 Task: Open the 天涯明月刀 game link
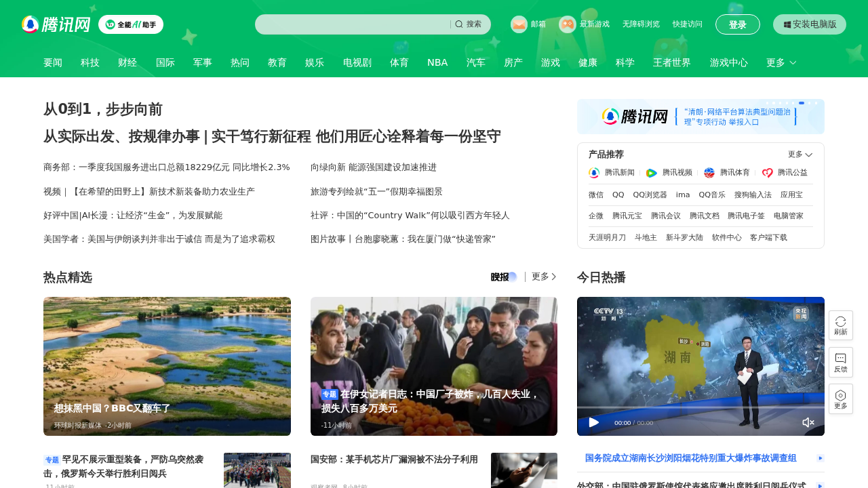(x=607, y=238)
